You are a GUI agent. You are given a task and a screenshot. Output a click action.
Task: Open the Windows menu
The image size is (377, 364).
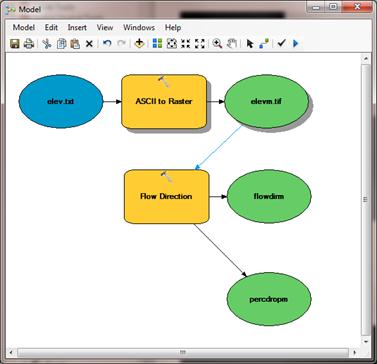point(139,28)
